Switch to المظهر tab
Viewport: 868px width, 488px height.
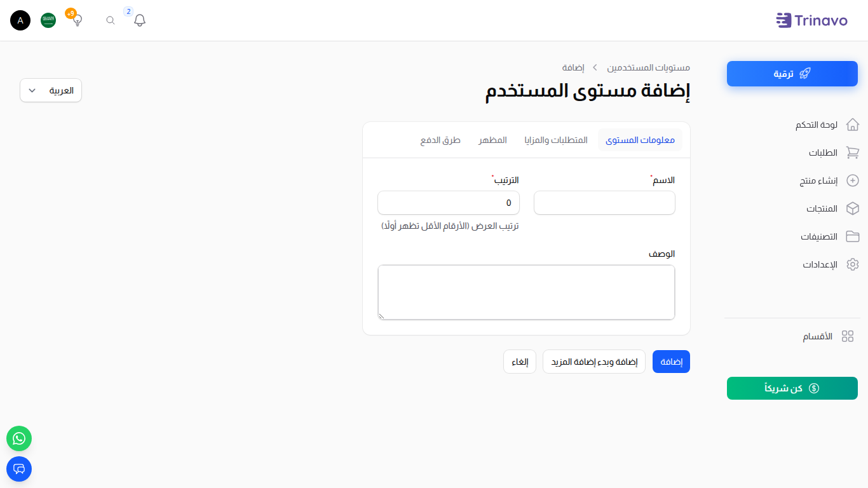tap(493, 140)
